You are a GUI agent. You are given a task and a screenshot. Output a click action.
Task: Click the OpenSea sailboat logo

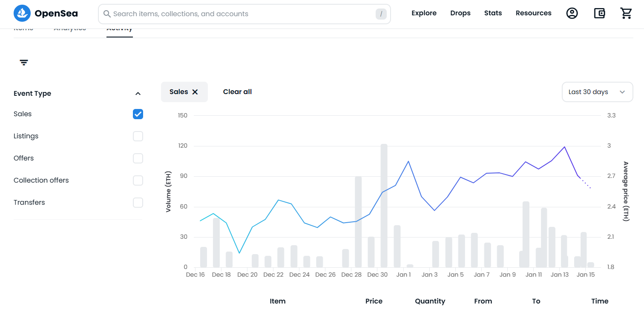coord(22,14)
